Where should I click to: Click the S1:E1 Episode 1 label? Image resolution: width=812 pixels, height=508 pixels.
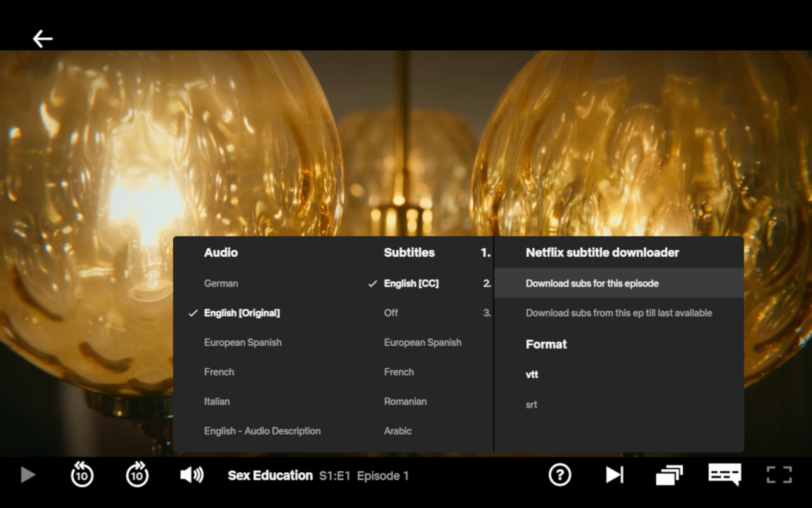pos(363,476)
